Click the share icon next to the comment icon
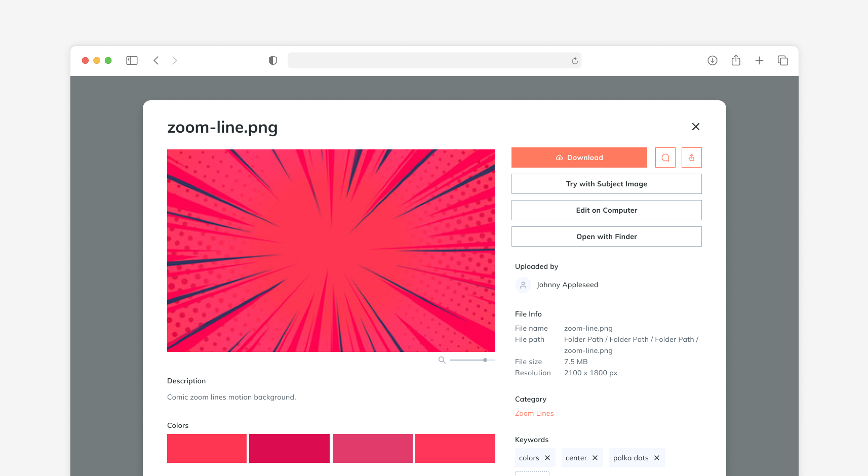 tap(691, 157)
